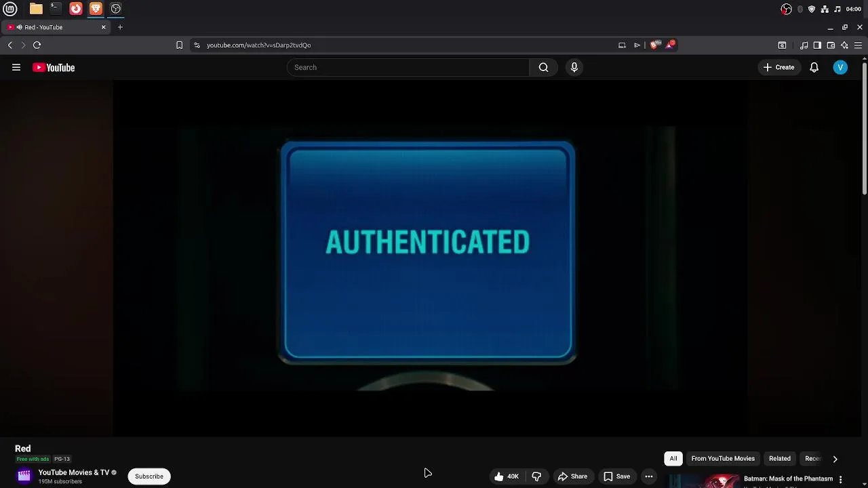Viewport: 868px width, 488px height.
Task: Like the video (40K thumbs up)
Action: (x=507, y=476)
